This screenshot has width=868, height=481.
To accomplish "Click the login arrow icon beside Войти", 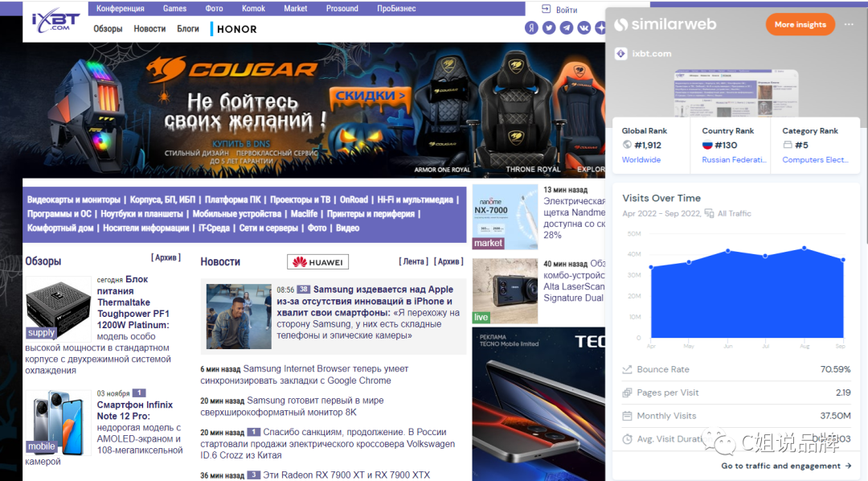I will [546, 9].
